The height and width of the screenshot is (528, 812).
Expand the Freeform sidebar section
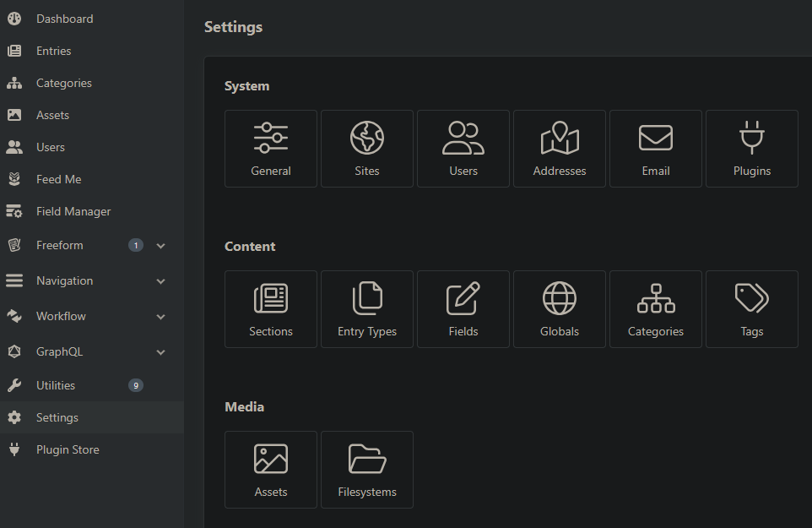tap(160, 245)
